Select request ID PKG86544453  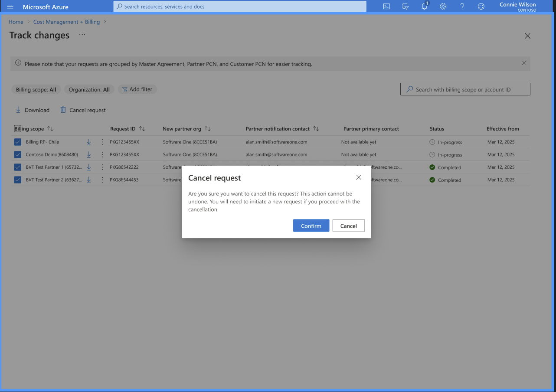(124, 180)
